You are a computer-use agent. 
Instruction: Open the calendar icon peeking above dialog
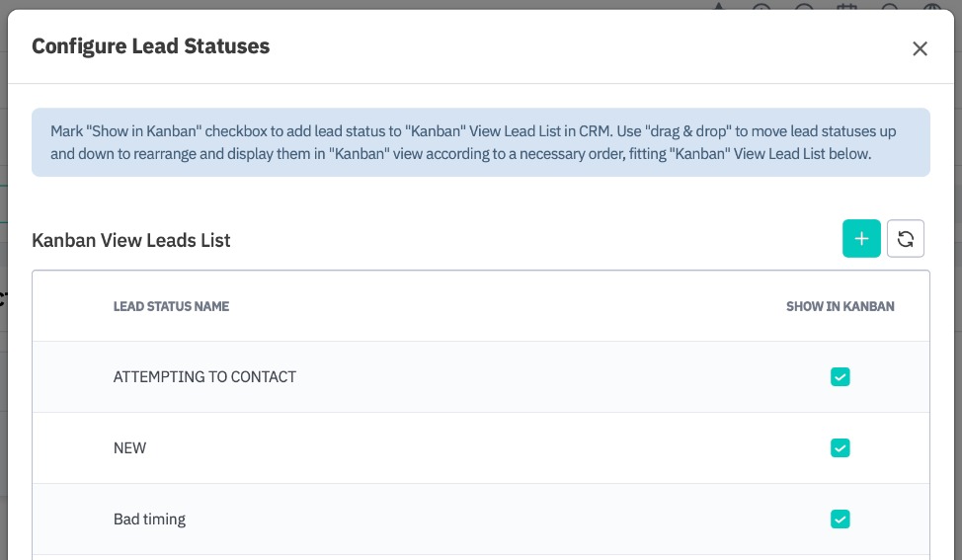tap(846, 7)
